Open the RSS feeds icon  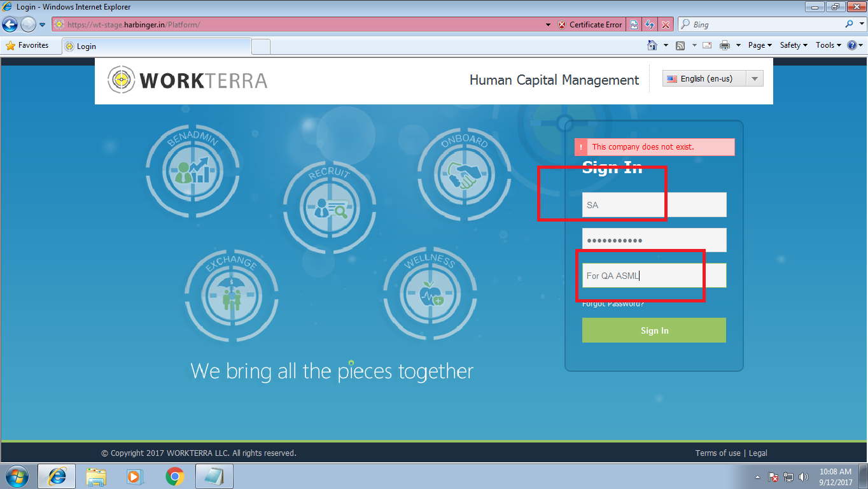point(680,45)
